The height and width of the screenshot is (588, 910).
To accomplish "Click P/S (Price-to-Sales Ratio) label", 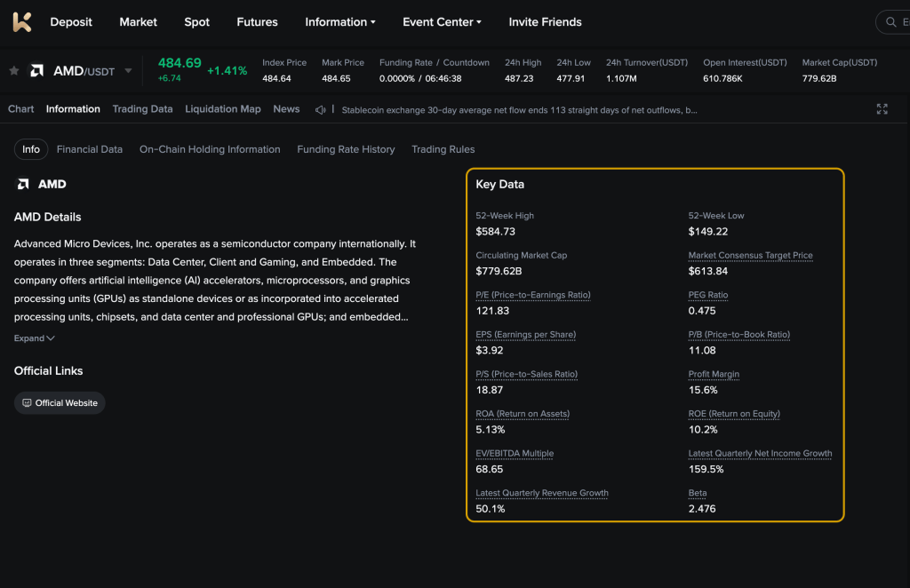I will coord(526,374).
